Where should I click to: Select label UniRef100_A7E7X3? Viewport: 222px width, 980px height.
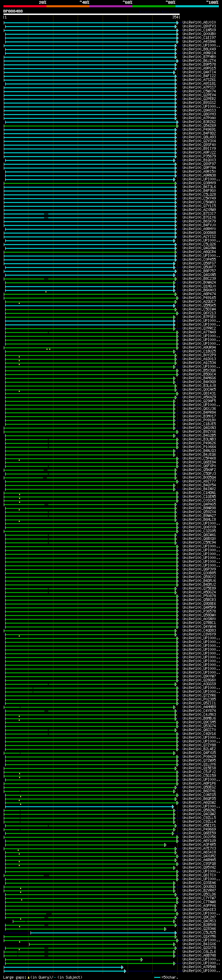(x=199, y=849)
